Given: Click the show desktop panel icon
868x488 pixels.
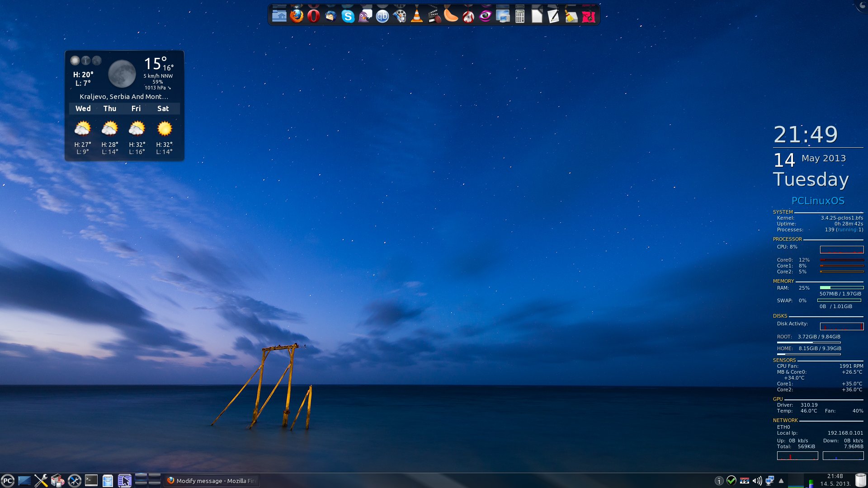Looking at the screenshot, I should [x=24, y=481].
